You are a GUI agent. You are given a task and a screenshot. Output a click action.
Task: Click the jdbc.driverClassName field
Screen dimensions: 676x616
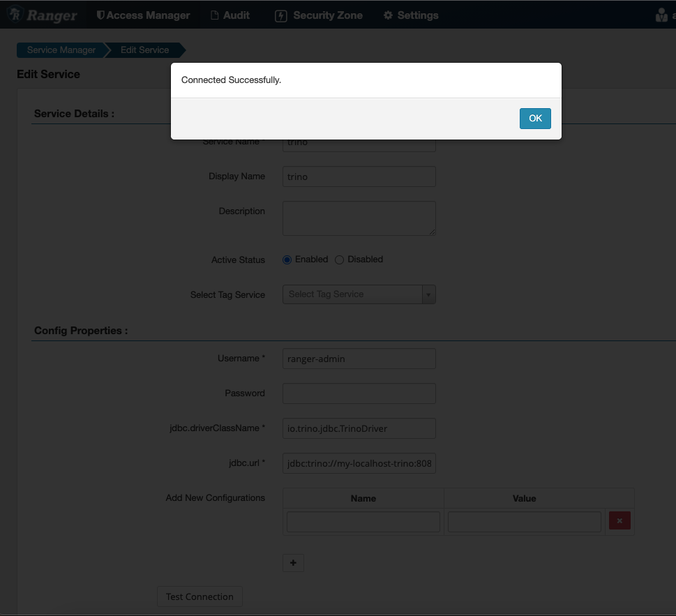[x=359, y=428]
